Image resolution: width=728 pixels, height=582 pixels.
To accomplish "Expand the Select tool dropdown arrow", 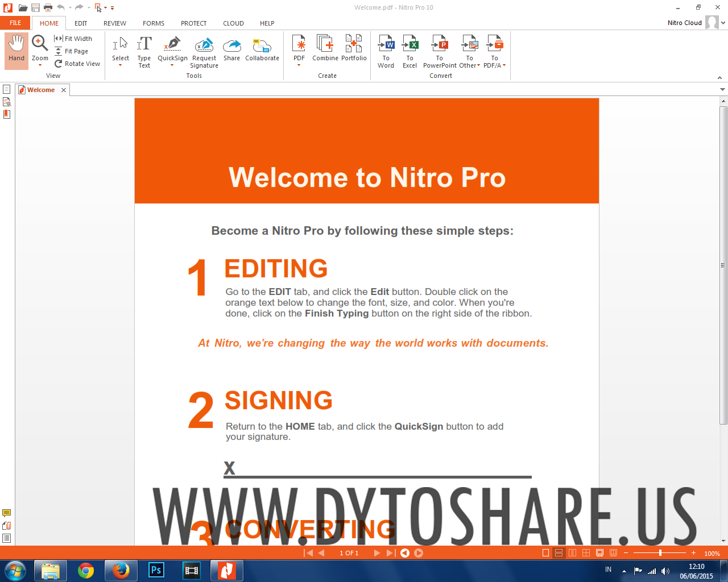I will [121, 65].
